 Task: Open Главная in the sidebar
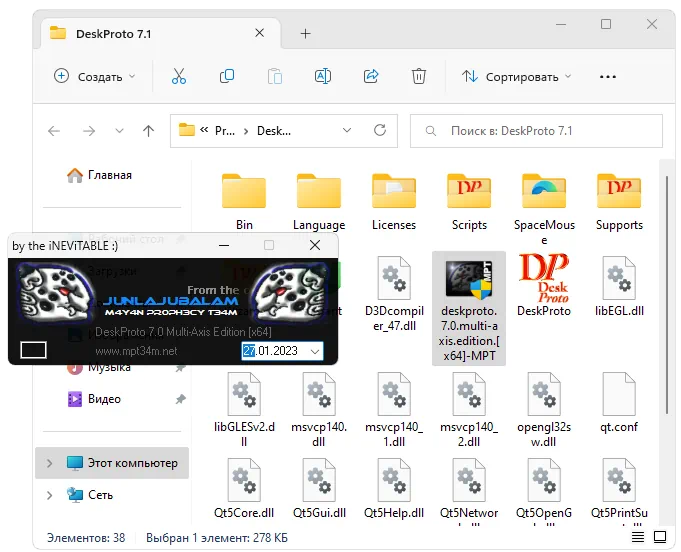(x=100, y=175)
